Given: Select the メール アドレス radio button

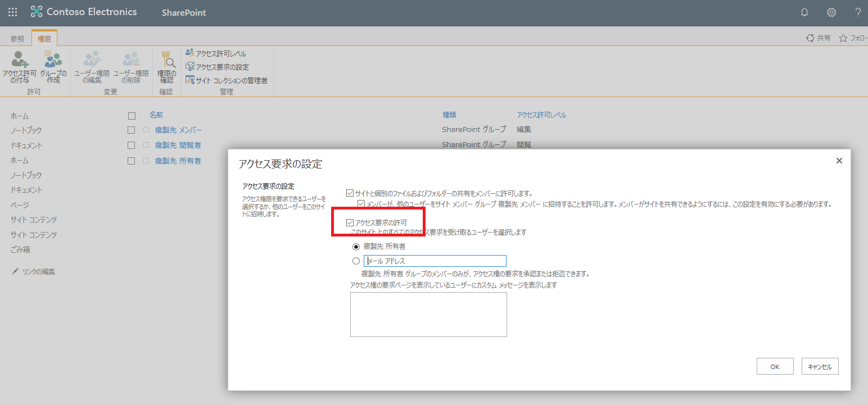Looking at the screenshot, I should [356, 261].
